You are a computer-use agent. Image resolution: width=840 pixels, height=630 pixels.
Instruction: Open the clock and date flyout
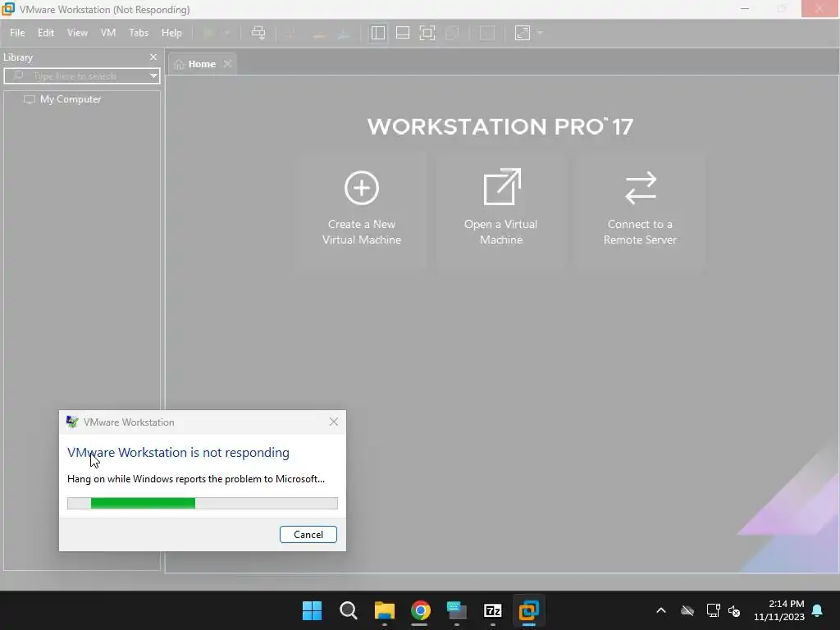pos(779,610)
